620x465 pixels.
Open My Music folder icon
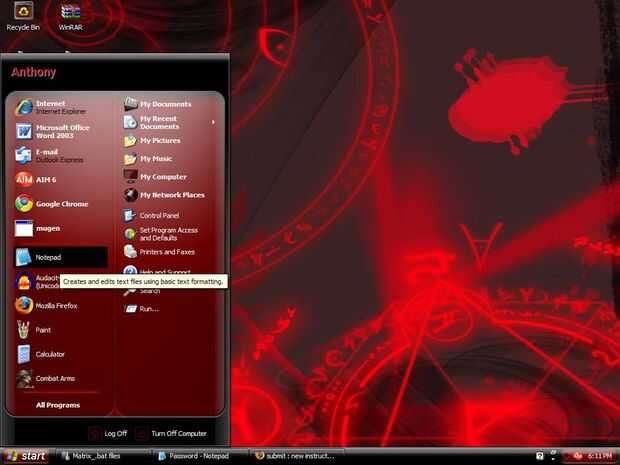tap(130, 159)
